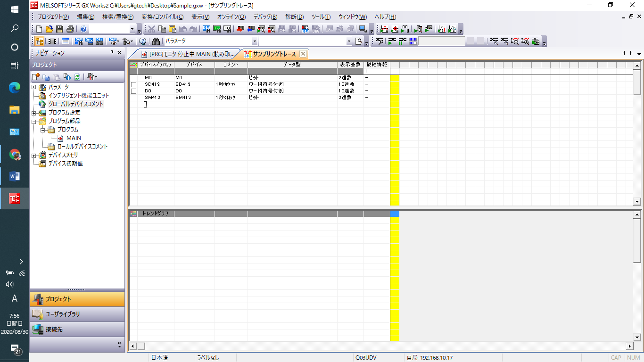Expand the パラメータ tree node
The image size is (644, 362).
point(33,87)
